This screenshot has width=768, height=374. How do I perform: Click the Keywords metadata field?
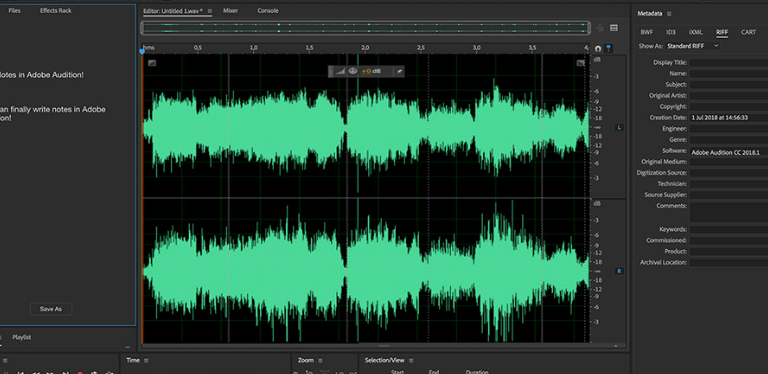point(729,230)
